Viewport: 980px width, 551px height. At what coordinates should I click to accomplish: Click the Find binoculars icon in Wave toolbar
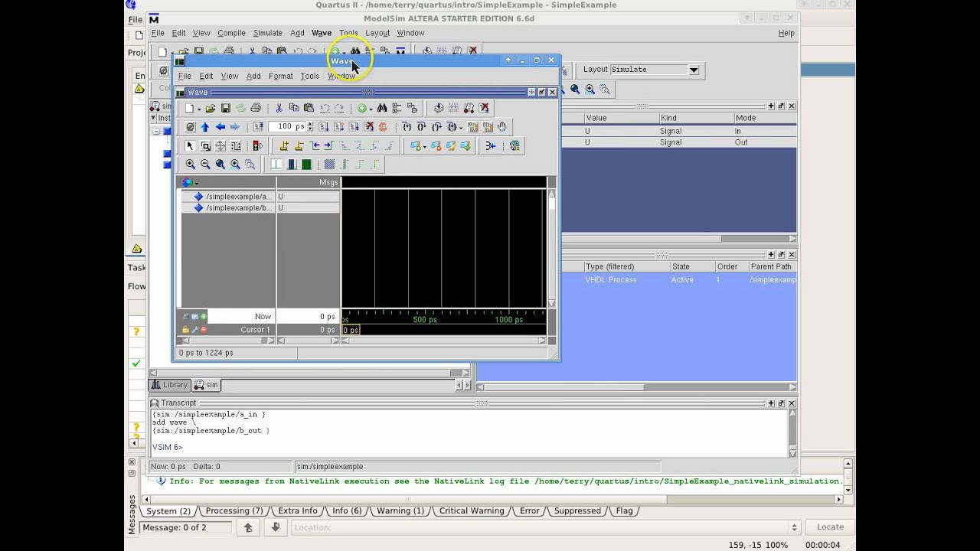coord(382,108)
